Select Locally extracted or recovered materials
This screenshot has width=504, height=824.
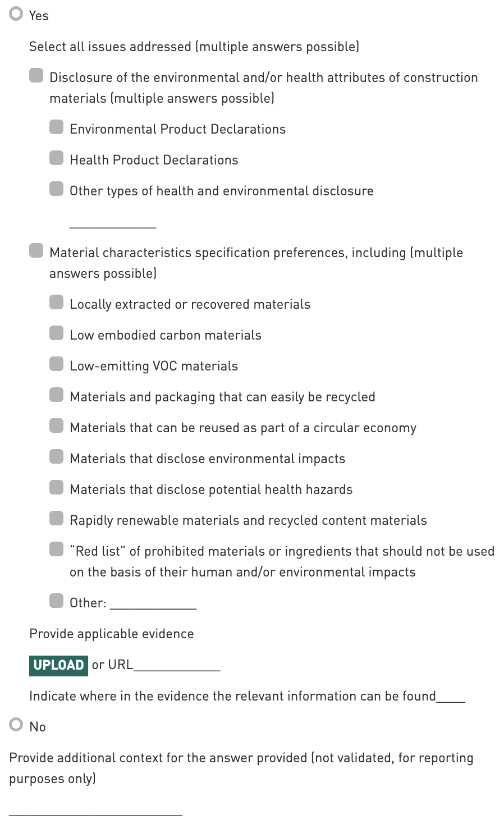pyautogui.click(x=57, y=303)
